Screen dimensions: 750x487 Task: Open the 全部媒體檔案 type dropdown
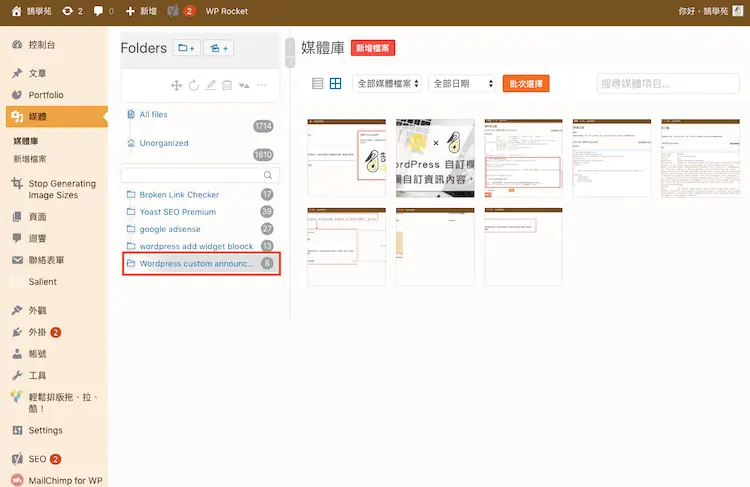coord(387,84)
